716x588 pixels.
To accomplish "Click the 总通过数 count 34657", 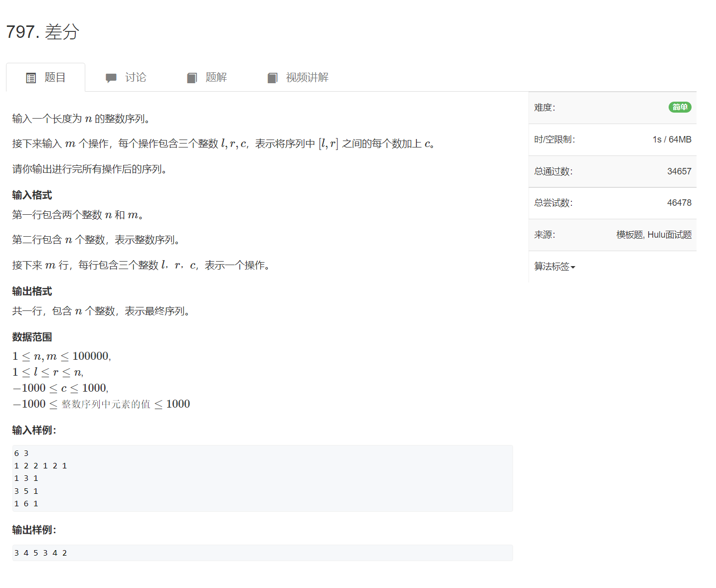I will [x=679, y=171].
